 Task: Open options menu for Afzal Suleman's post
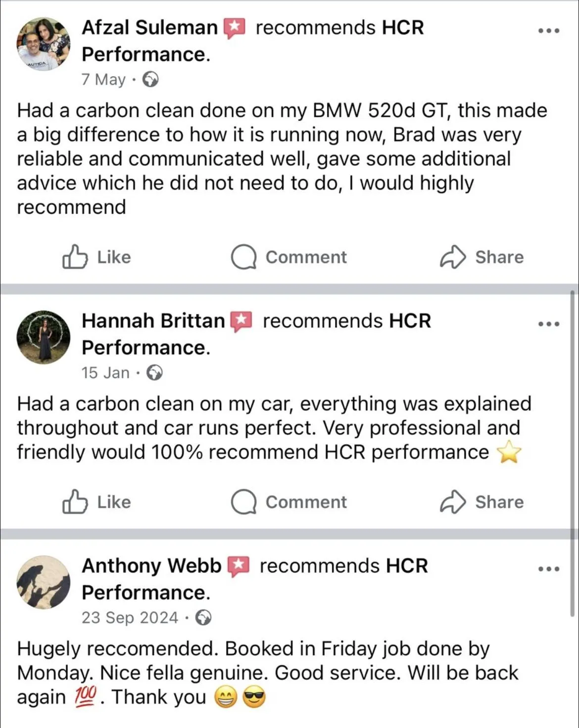click(549, 31)
